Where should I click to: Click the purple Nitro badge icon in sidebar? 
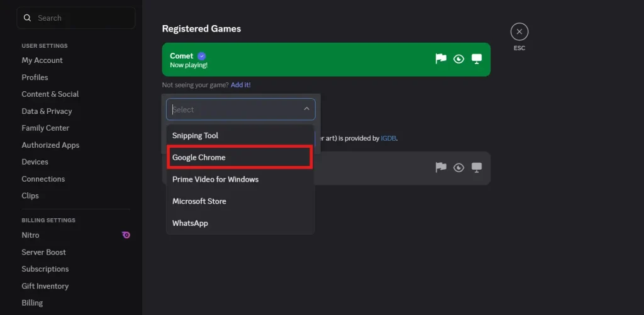pos(126,235)
